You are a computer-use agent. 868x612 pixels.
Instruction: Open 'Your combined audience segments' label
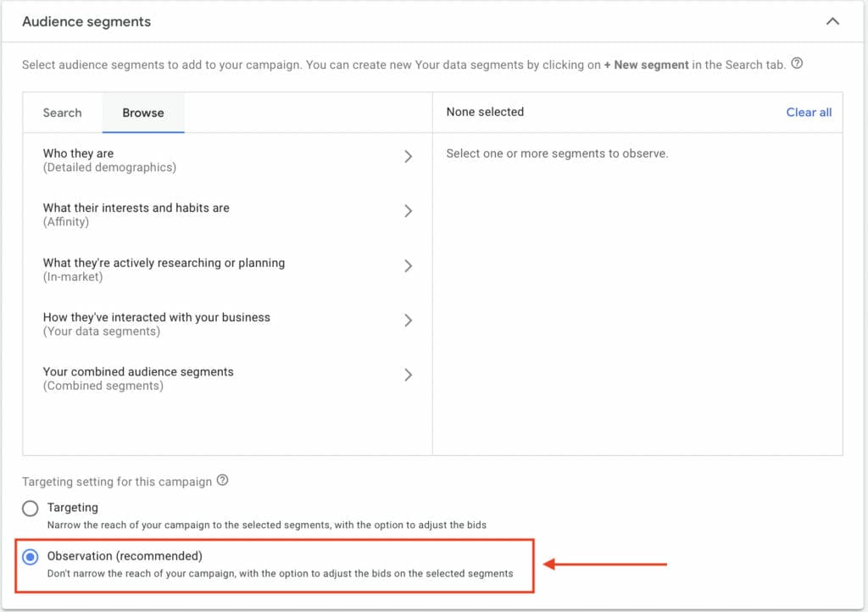pyautogui.click(x=138, y=371)
